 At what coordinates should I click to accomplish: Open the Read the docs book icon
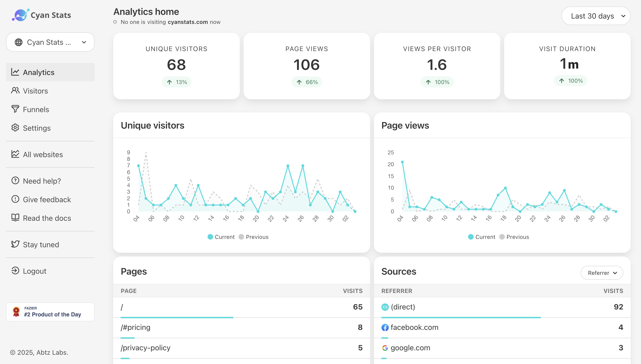[x=15, y=218]
